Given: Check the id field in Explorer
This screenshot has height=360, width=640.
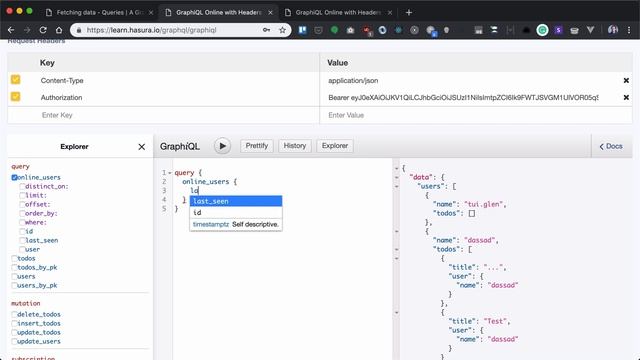Looking at the screenshot, I should (22, 231).
